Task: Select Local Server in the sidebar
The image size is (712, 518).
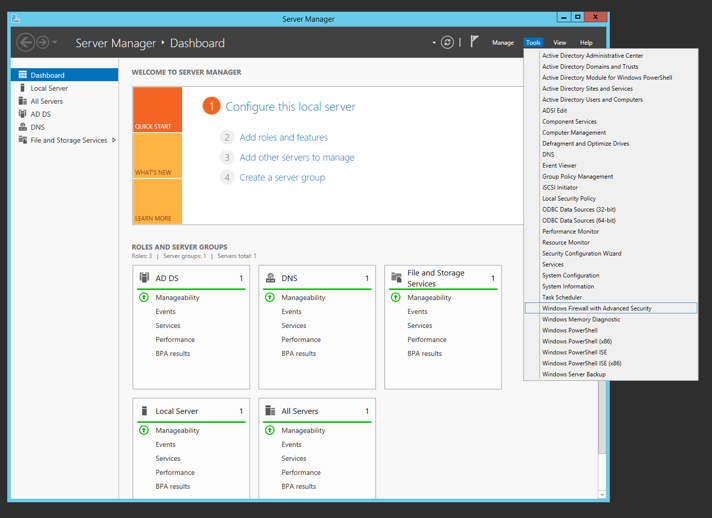Action: [x=49, y=88]
